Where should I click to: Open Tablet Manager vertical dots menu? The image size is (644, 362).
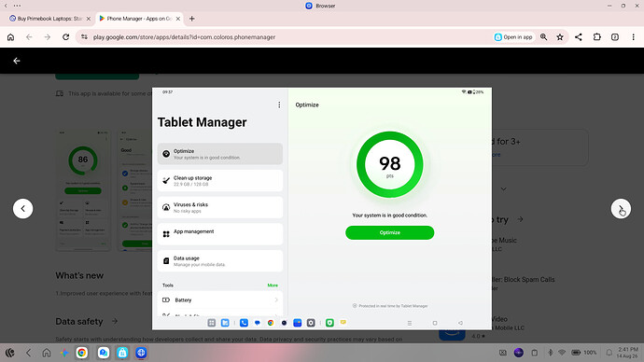pos(279,105)
